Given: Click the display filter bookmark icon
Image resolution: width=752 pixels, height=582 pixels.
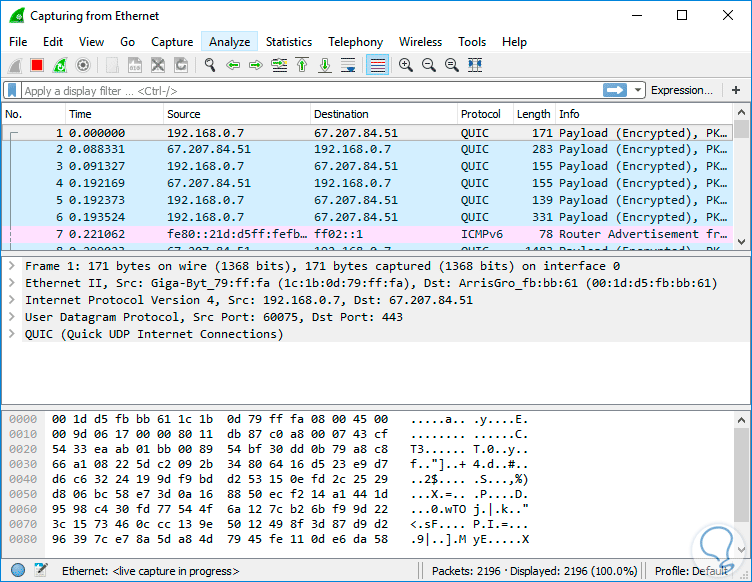Looking at the screenshot, I should point(12,91).
